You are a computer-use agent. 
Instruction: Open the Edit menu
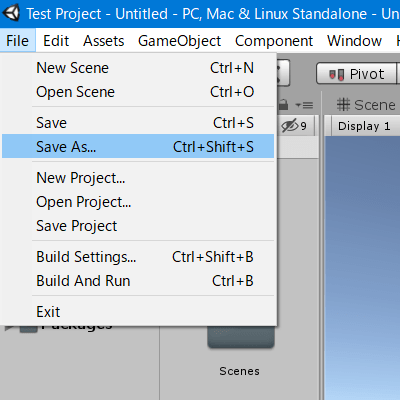[x=56, y=41]
